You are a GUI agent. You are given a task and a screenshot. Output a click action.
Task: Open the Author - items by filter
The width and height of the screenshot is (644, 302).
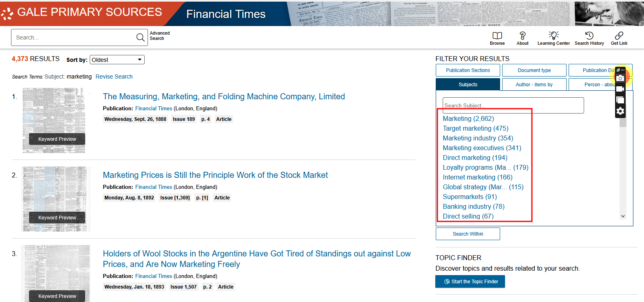(x=534, y=85)
